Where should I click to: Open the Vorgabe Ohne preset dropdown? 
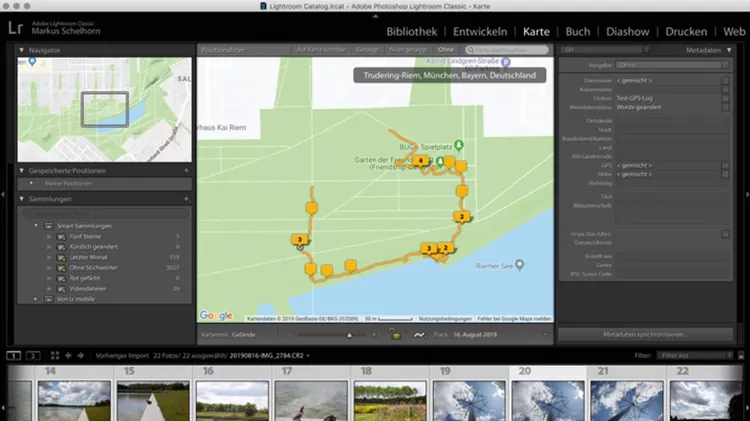[673, 65]
